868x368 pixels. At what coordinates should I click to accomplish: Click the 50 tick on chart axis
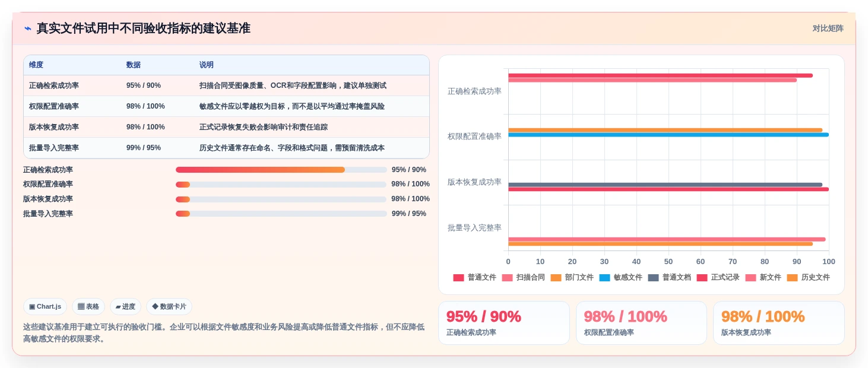(669, 261)
